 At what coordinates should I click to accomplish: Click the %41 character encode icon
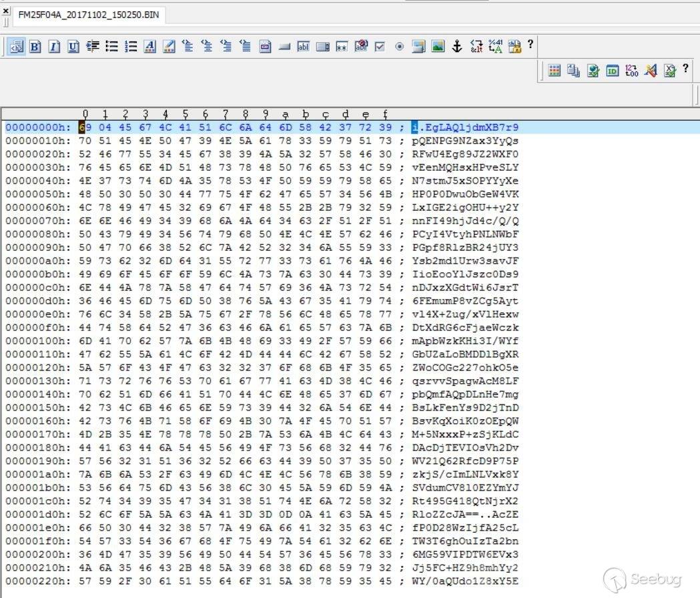(x=495, y=46)
